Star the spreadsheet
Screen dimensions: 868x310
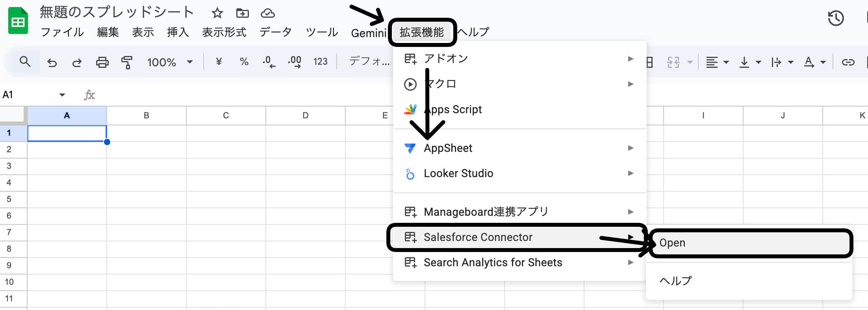click(x=217, y=13)
